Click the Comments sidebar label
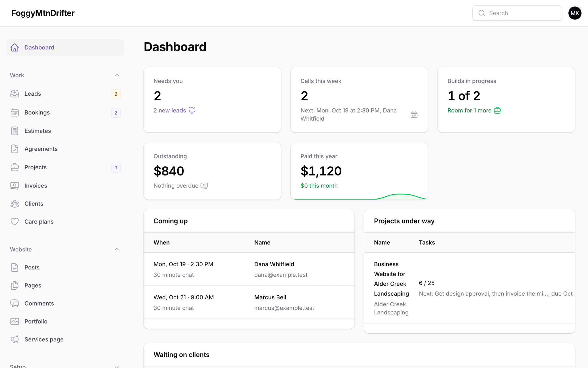The height and width of the screenshot is (368, 588). (x=39, y=303)
